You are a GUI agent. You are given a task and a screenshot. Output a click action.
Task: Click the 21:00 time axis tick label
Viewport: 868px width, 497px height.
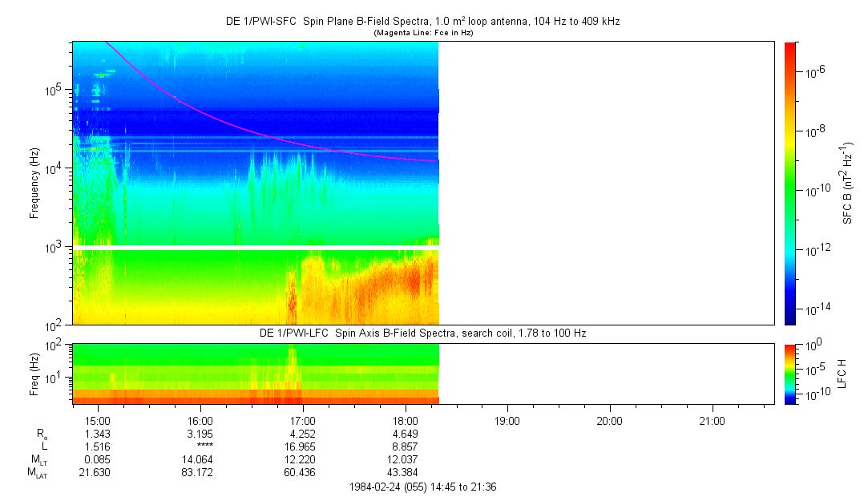tap(712, 420)
